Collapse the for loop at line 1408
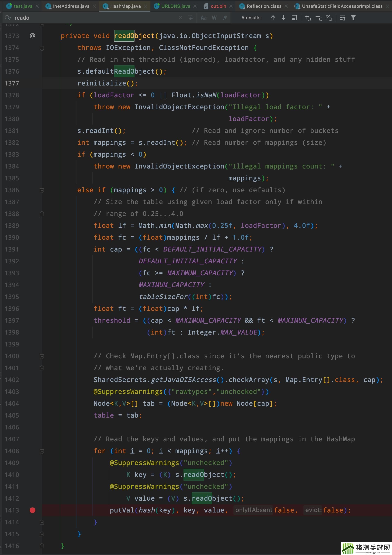 pyautogui.click(x=42, y=451)
